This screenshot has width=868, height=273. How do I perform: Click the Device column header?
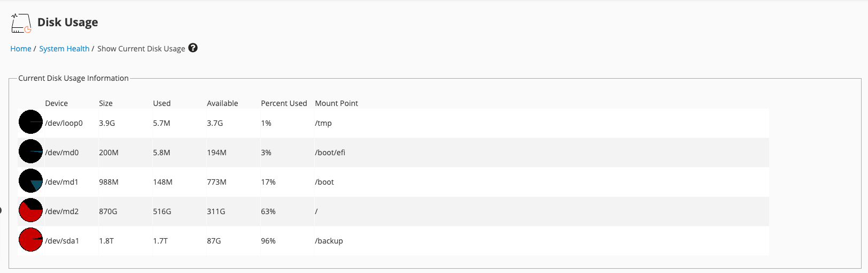tap(56, 103)
